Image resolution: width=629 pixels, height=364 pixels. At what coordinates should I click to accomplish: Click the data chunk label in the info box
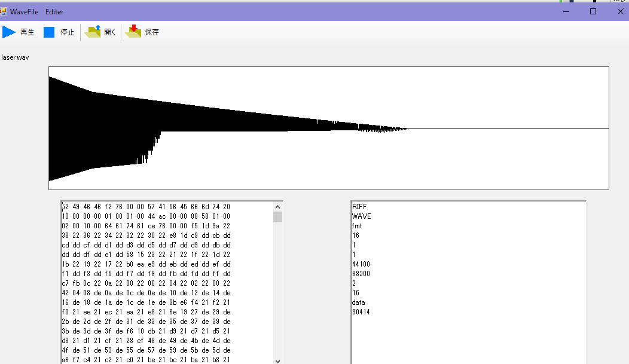point(359,302)
